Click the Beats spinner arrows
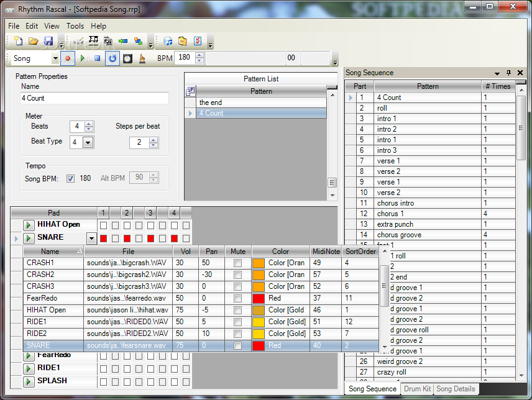The height and width of the screenshot is (400, 532). (x=89, y=127)
